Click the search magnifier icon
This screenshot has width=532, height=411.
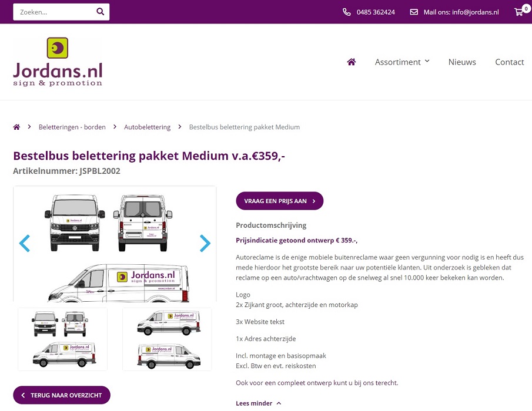pyautogui.click(x=101, y=12)
